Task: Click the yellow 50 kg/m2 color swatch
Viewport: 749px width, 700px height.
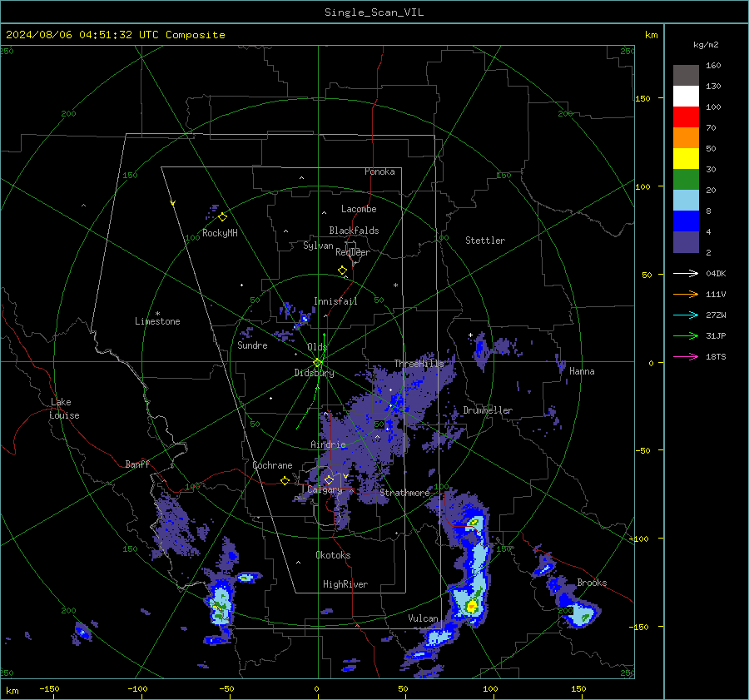Action: click(x=686, y=159)
